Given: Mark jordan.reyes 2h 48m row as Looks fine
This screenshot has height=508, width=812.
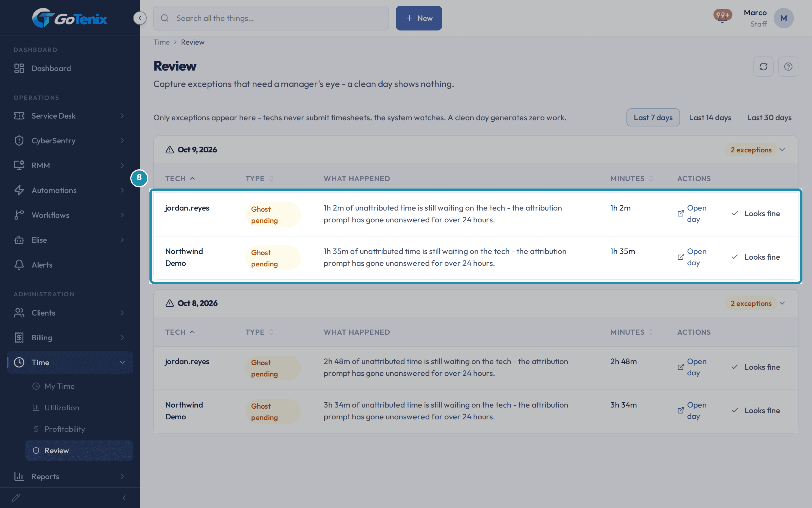Looking at the screenshot, I should pos(756,367).
